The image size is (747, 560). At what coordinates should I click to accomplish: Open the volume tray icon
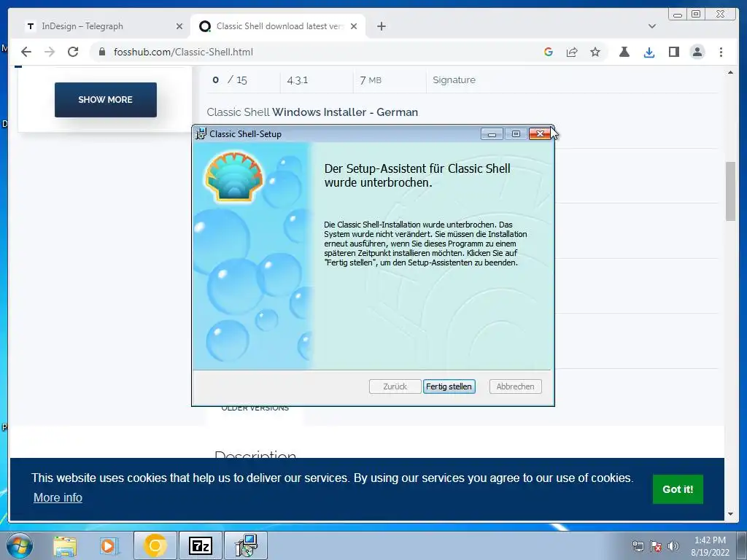coord(673,546)
